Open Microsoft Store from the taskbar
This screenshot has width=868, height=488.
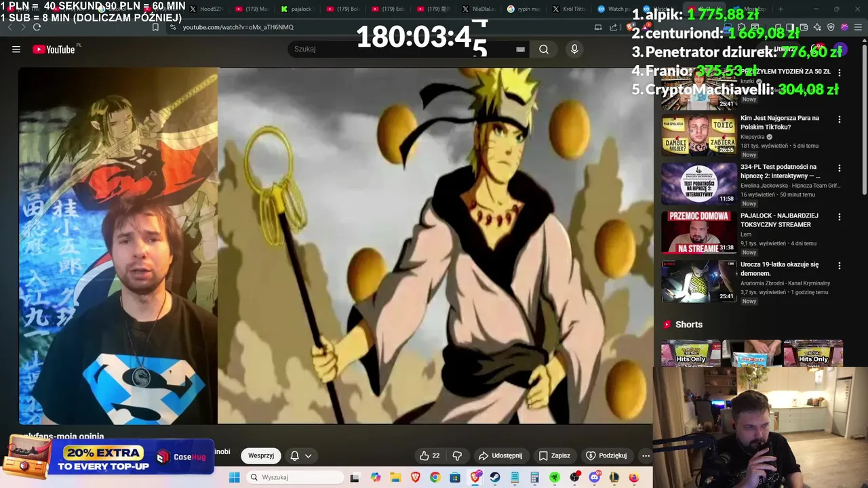click(455, 477)
